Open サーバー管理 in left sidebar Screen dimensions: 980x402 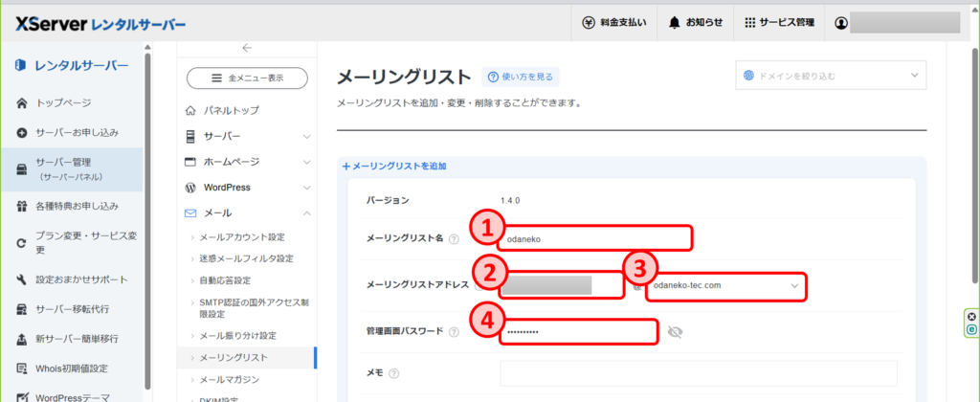tap(69, 168)
